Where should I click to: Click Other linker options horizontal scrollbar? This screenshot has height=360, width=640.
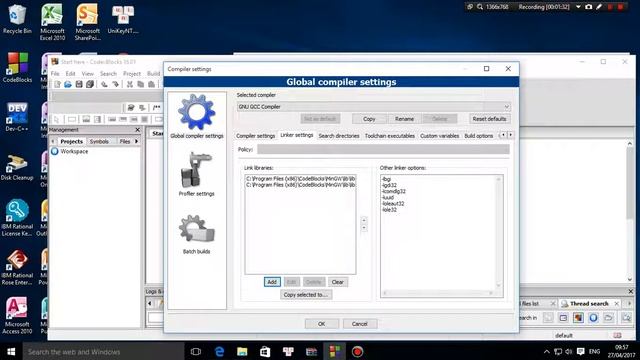pos(438,293)
